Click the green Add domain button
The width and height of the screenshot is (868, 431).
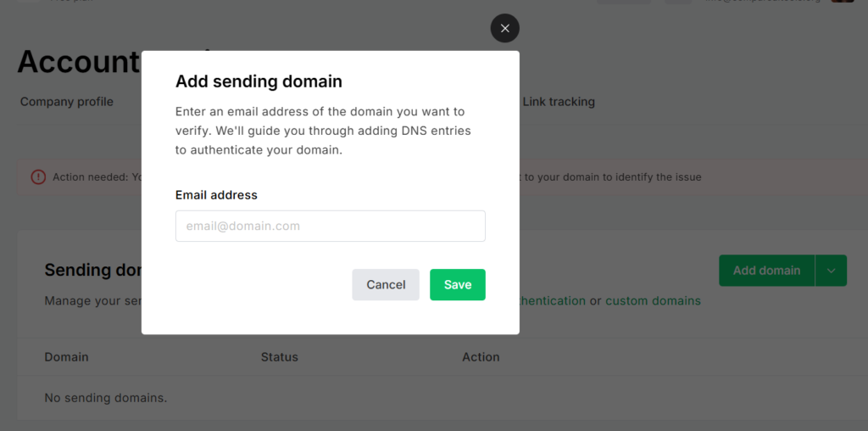pos(766,271)
